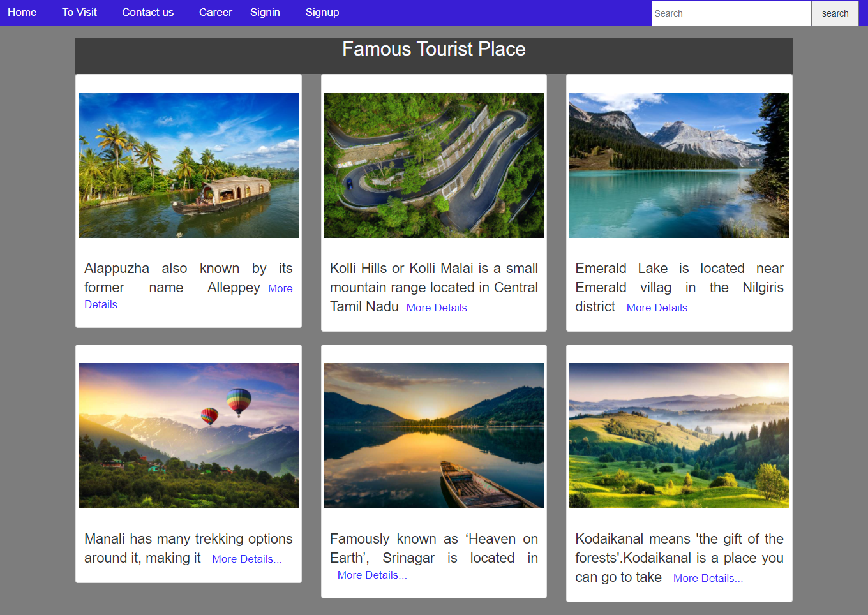Open the Srinagar lake sunset photo

434,436
